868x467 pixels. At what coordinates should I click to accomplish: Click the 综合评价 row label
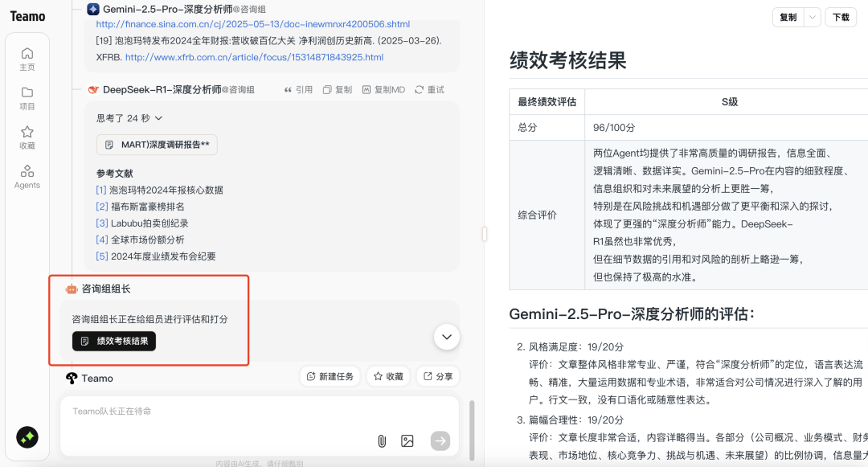[x=538, y=215]
